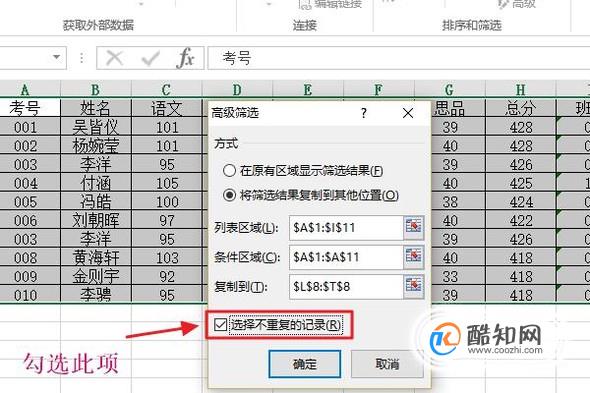590x393 pixels.
Task: Focus the 列表区域 input field
Action: [346, 227]
